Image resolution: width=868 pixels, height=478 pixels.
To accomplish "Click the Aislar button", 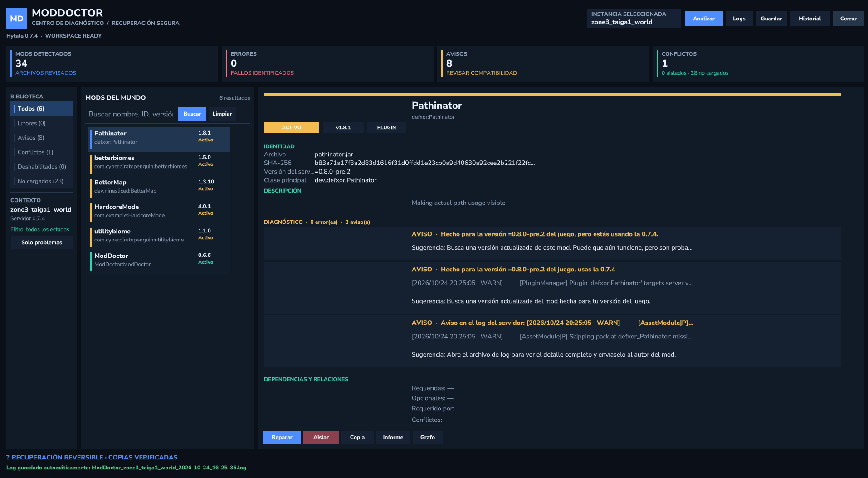I will [321, 437].
